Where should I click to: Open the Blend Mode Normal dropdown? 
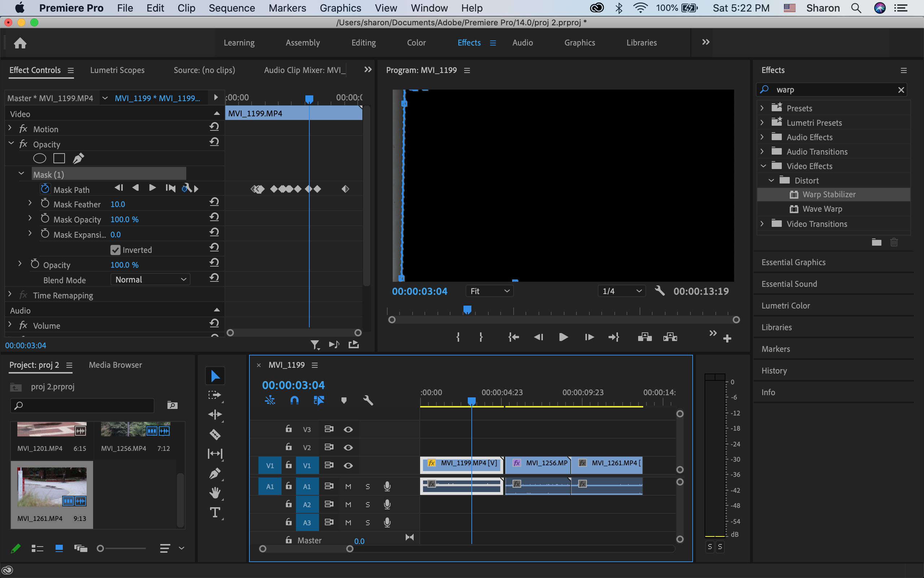coord(151,280)
